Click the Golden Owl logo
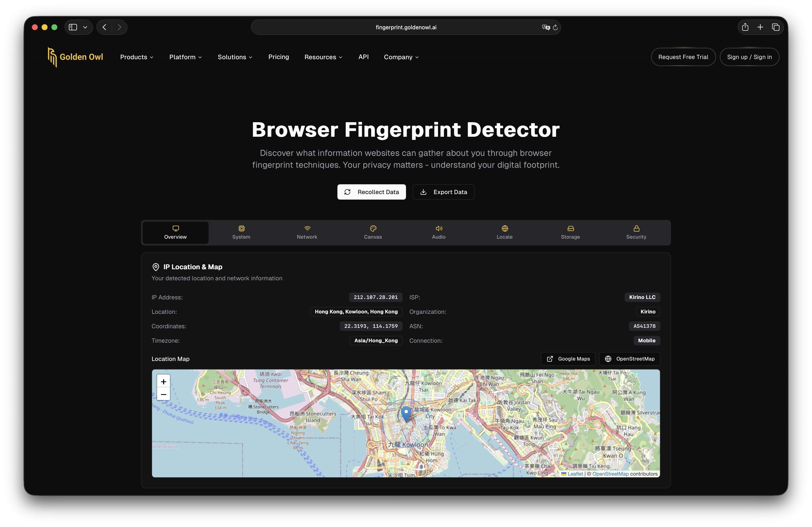Viewport: 812px width, 527px height. (75, 57)
